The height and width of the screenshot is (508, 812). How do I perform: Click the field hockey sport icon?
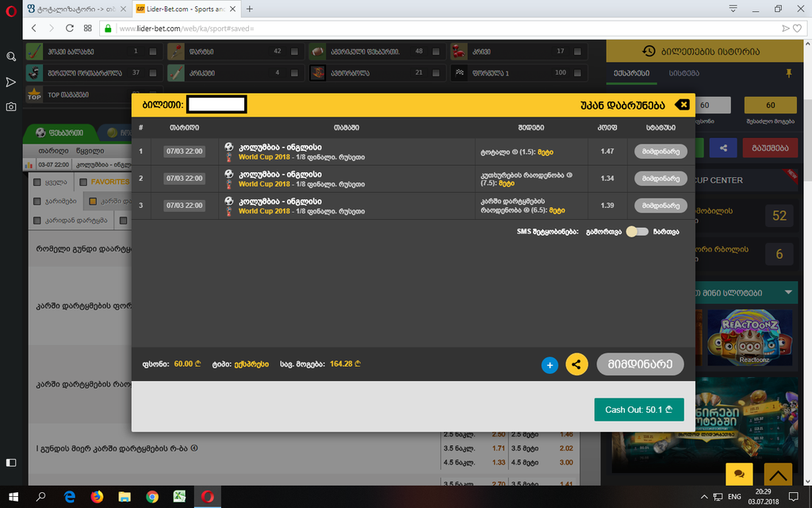[34, 52]
